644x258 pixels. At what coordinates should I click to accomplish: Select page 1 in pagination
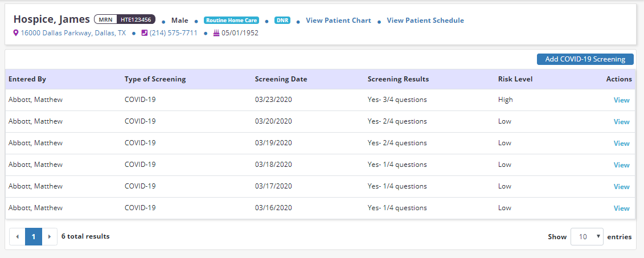click(x=34, y=236)
